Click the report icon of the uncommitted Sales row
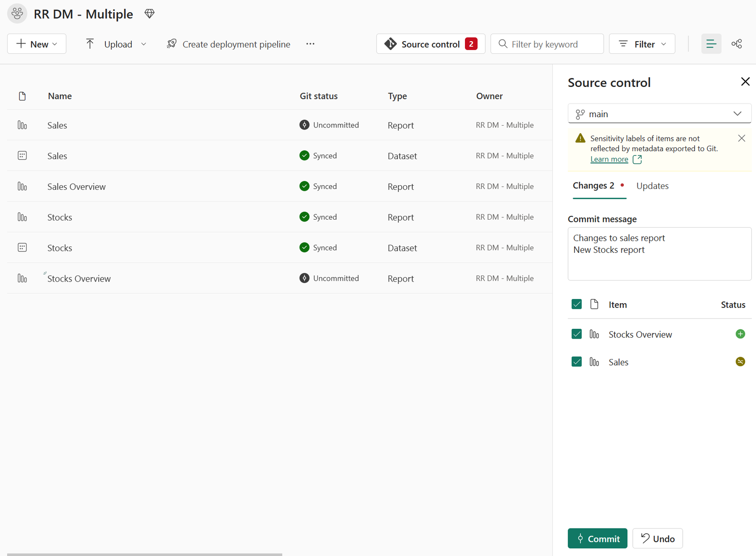756x556 pixels. pyautogui.click(x=22, y=125)
